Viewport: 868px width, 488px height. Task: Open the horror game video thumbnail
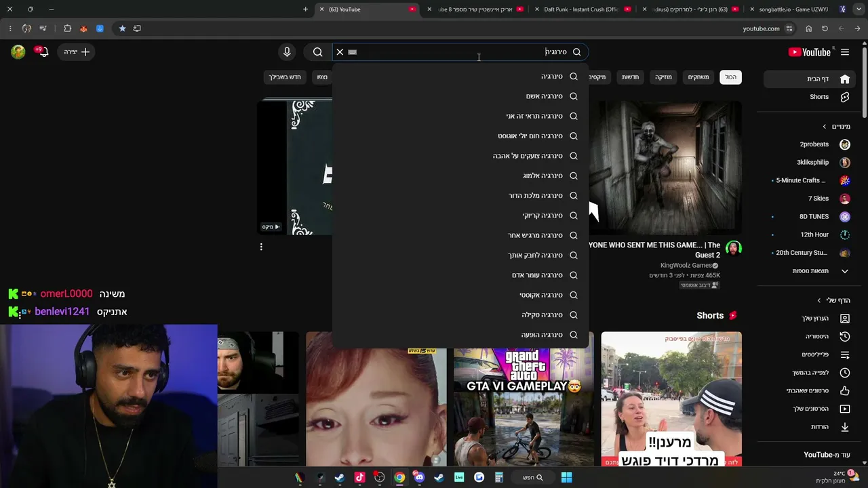coord(665,167)
